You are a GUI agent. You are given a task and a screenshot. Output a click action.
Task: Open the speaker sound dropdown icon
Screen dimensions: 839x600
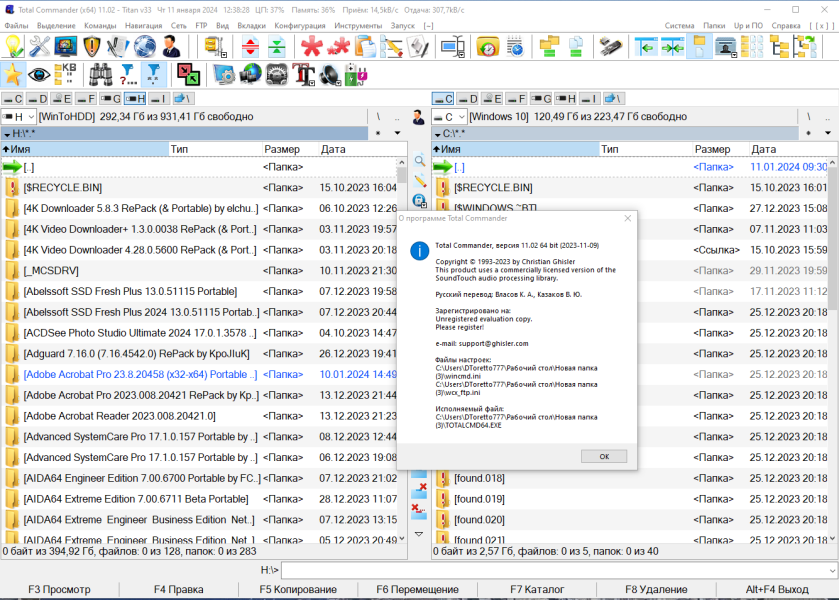point(330,74)
